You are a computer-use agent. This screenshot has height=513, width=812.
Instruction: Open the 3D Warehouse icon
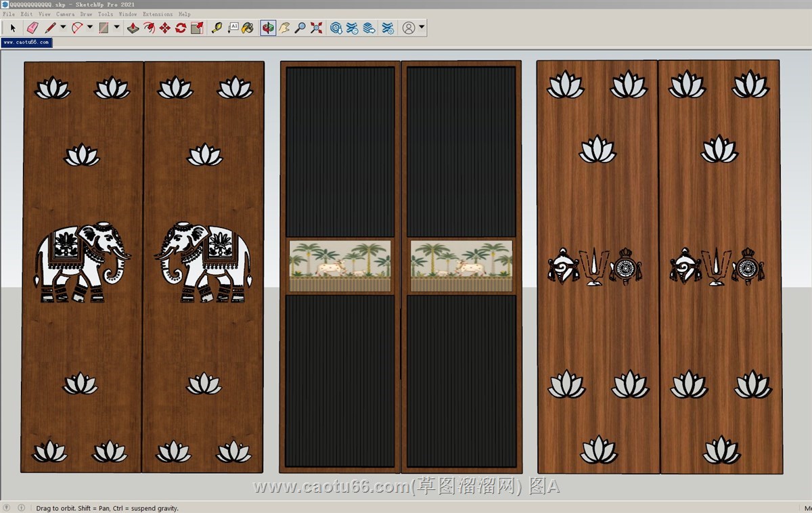336,28
